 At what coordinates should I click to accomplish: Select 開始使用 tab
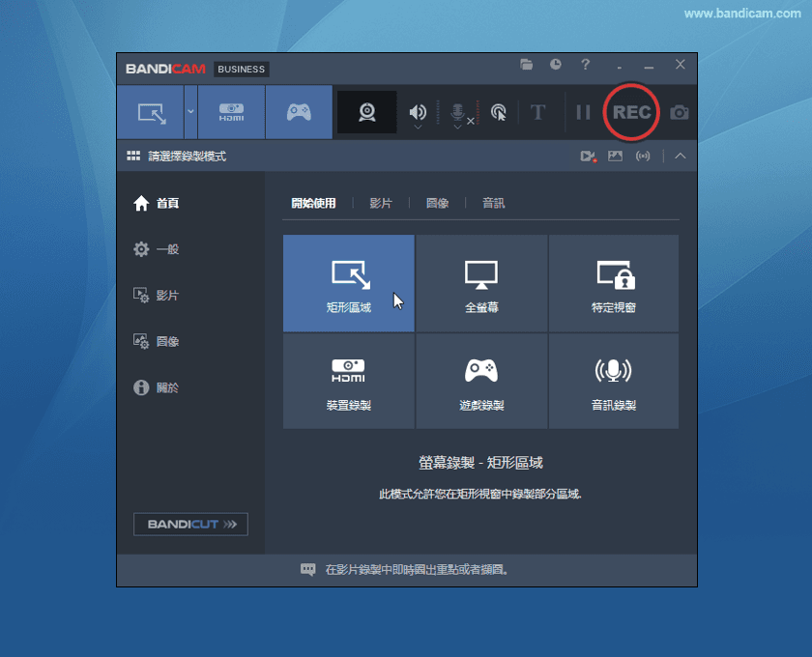click(x=313, y=203)
